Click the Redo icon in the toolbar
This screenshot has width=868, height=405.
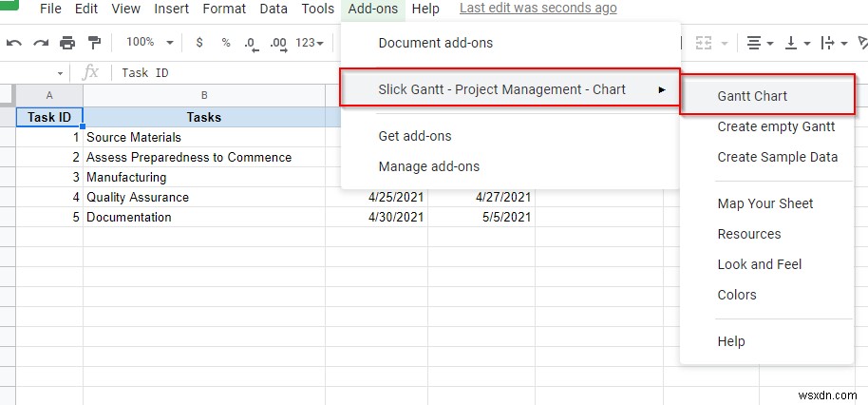pos(41,43)
